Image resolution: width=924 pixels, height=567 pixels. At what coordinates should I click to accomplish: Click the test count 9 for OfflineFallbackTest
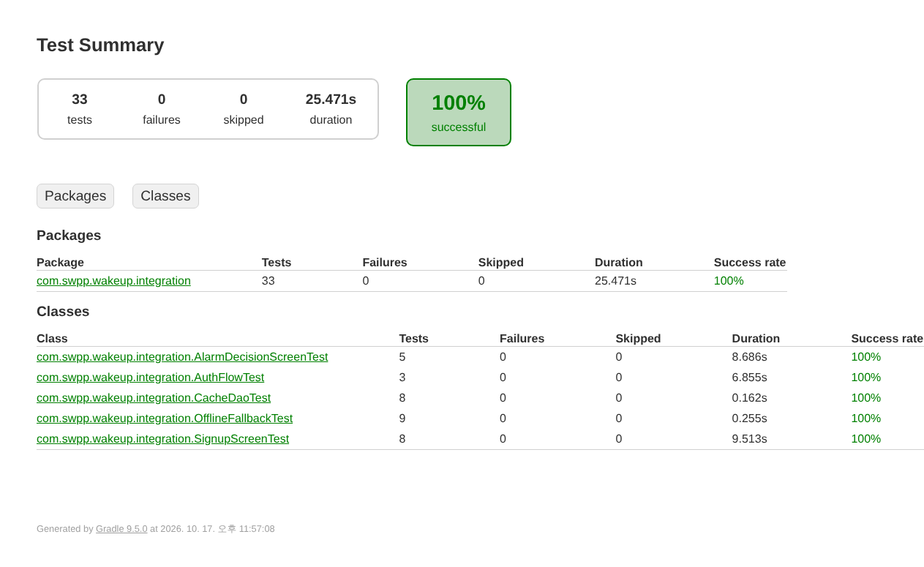pyautogui.click(x=402, y=418)
